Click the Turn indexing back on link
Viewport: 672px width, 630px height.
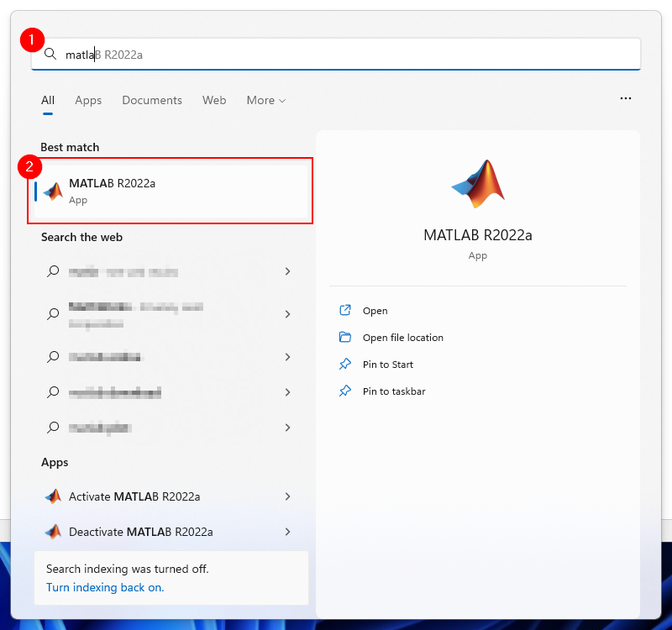(105, 587)
